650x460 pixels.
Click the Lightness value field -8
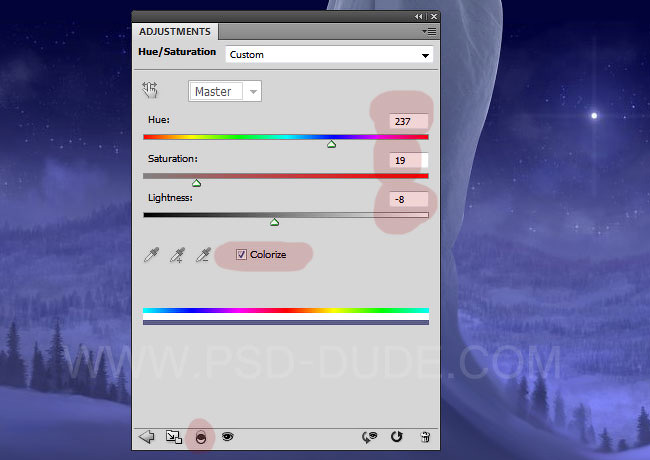tap(409, 199)
